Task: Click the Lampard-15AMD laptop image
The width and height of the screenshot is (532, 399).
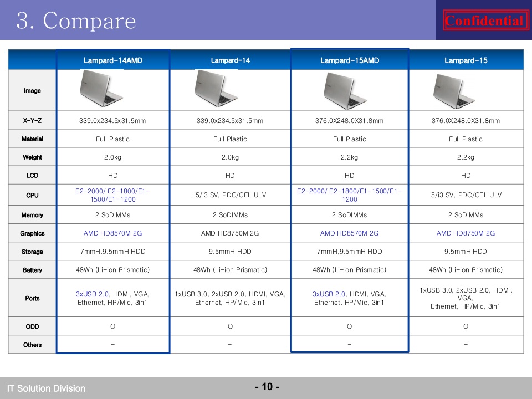Action: 345,90
